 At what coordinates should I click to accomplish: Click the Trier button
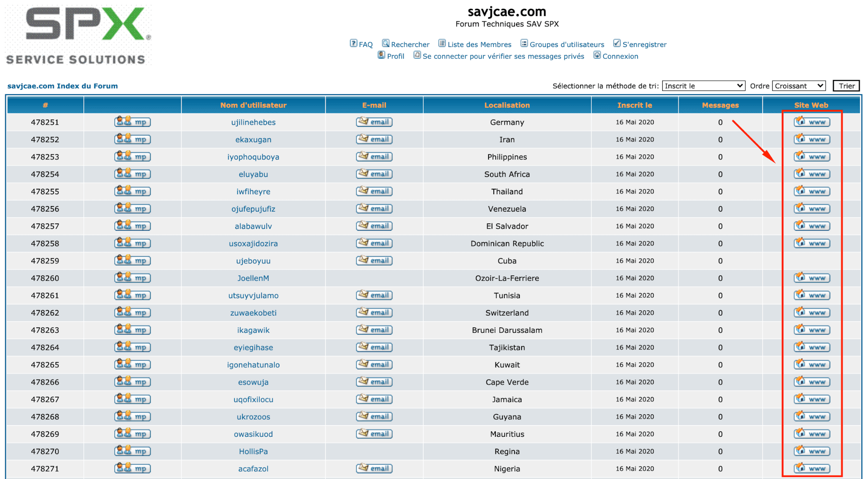pyautogui.click(x=846, y=86)
